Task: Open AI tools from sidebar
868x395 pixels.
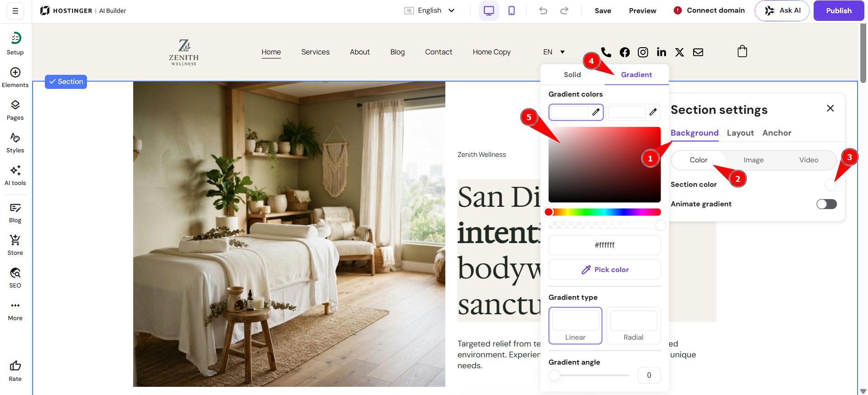Action: tap(15, 176)
